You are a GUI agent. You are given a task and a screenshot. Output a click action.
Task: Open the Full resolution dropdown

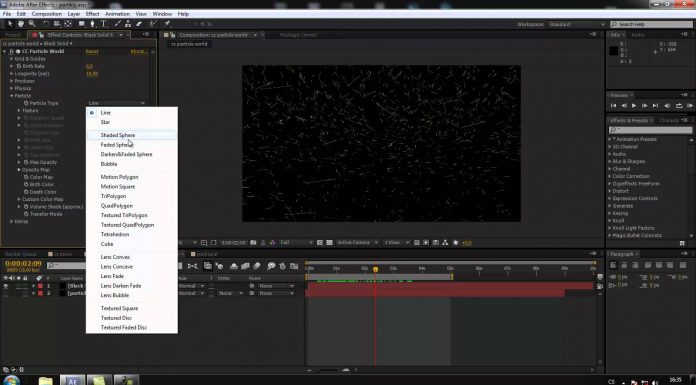click(x=296, y=242)
